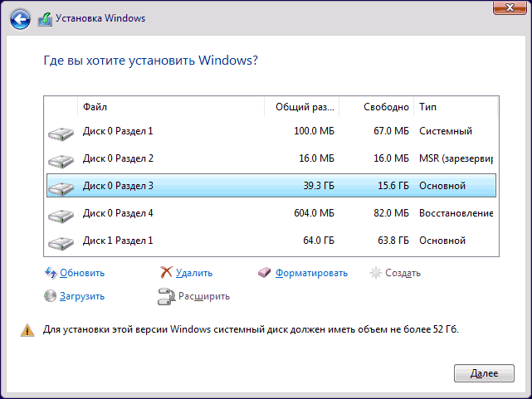Click drive icon for Диск 1 Раздел 1
The height and width of the screenshot is (399, 532).
[61, 243]
